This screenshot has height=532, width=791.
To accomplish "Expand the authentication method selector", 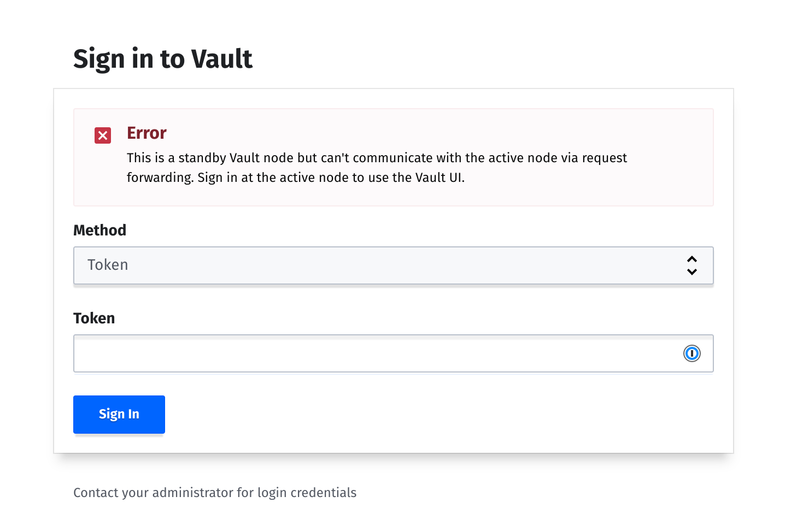I will [x=394, y=265].
